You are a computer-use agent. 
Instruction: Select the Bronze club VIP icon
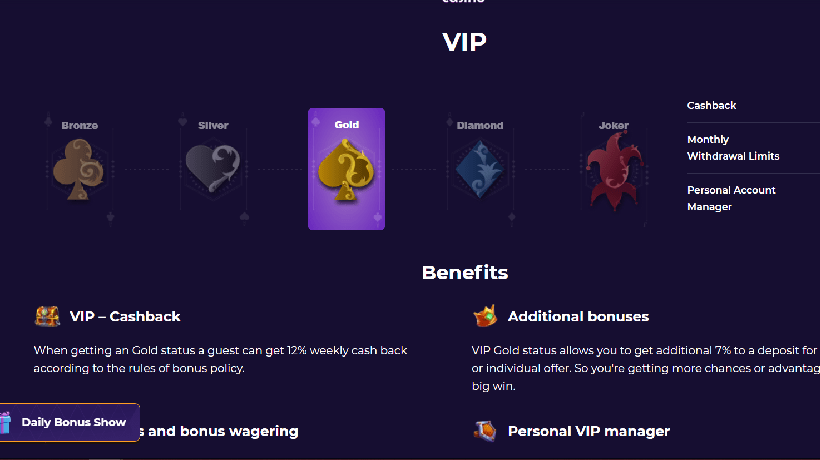tap(79, 167)
